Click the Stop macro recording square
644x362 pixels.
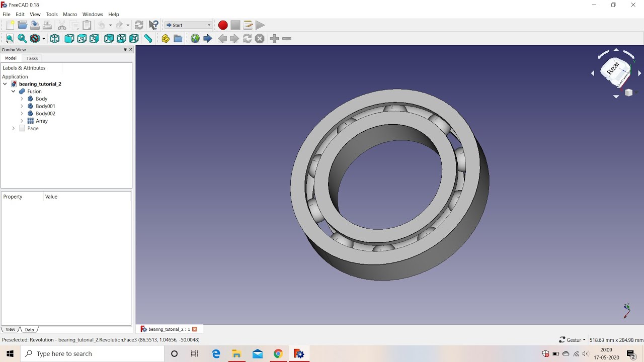point(235,25)
